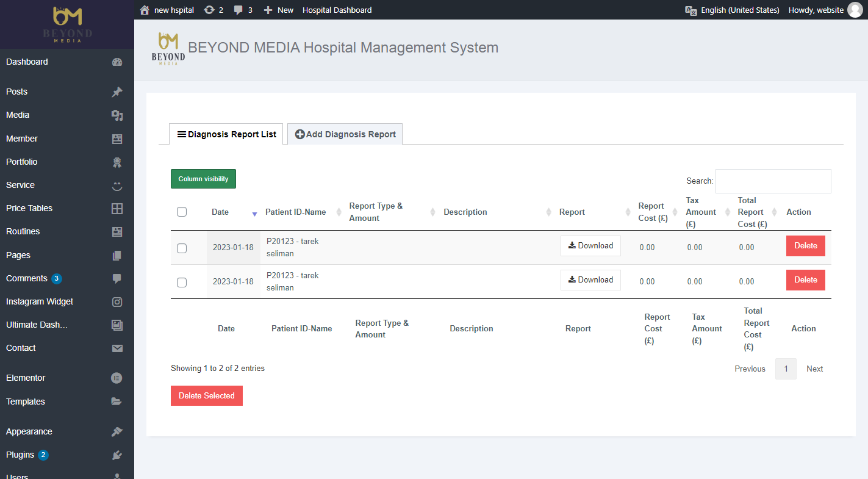Select the Diagnosis Report List tab
This screenshot has width=868, height=479.
pyautogui.click(x=226, y=134)
